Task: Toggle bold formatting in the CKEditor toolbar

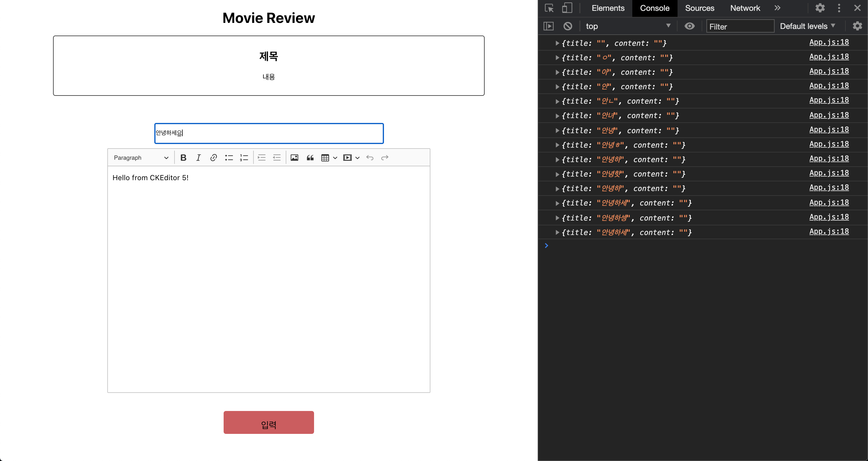Action: (x=183, y=157)
